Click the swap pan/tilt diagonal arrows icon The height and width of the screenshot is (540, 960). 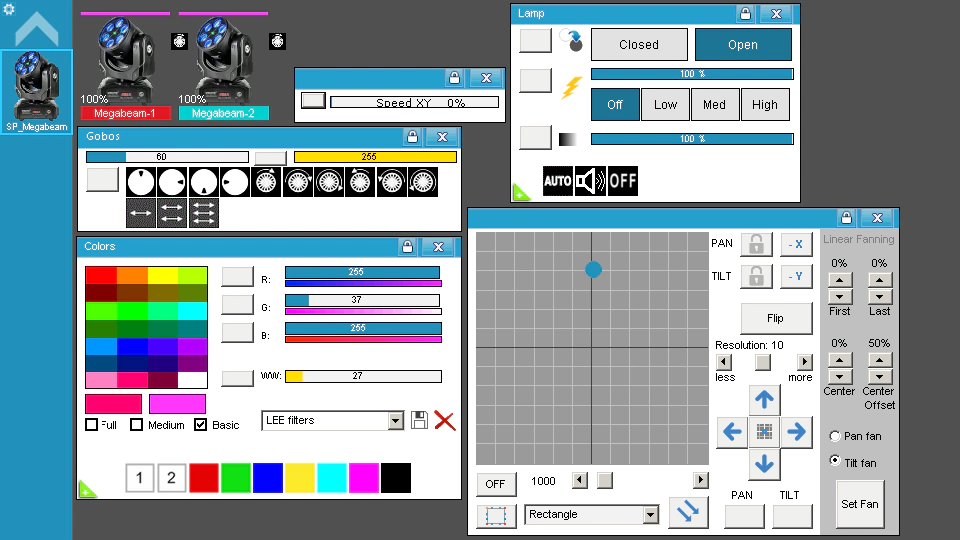click(x=688, y=512)
